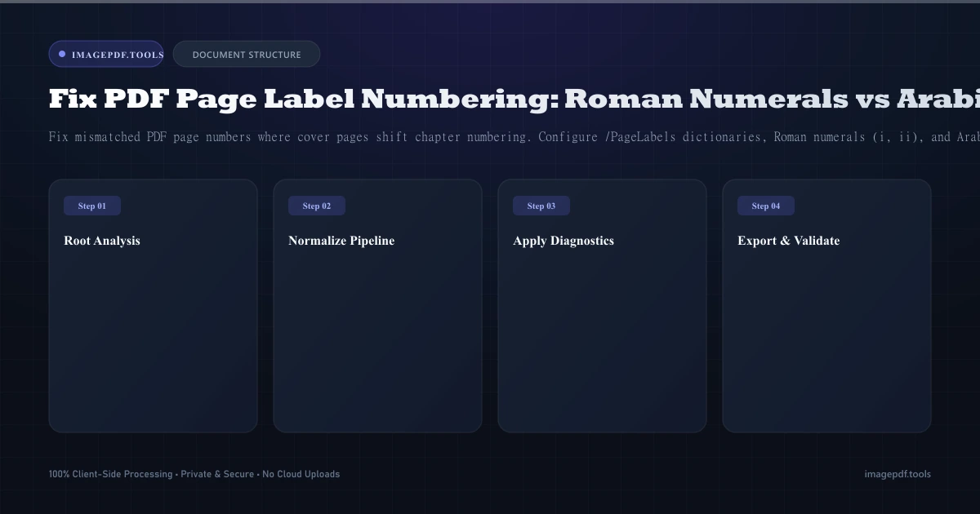Open the Normalize Pipeline card
This screenshot has width=980, height=514.
click(378, 306)
